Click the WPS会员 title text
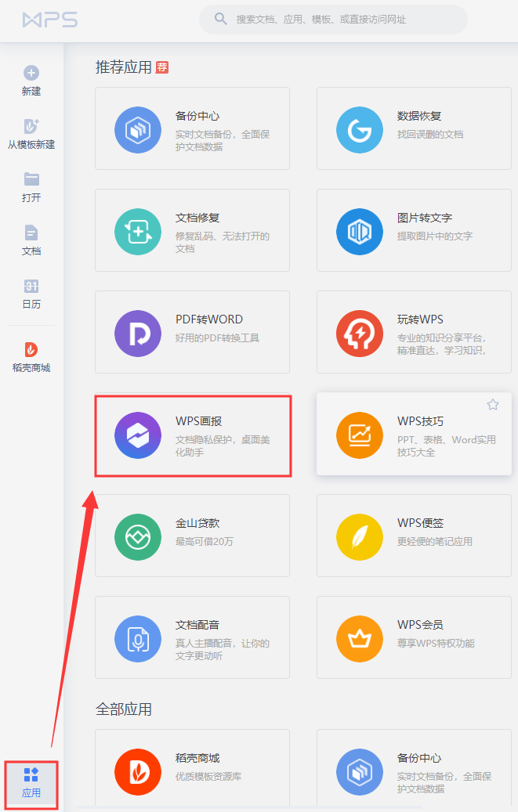 click(420, 625)
